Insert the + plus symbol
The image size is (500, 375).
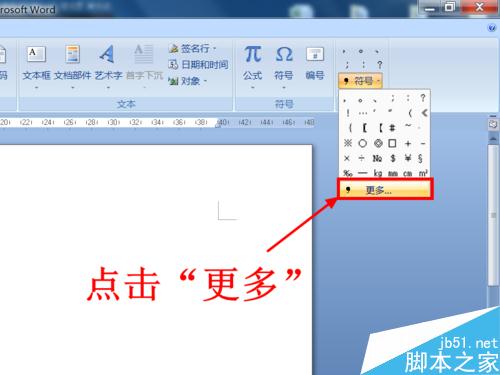point(408,144)
